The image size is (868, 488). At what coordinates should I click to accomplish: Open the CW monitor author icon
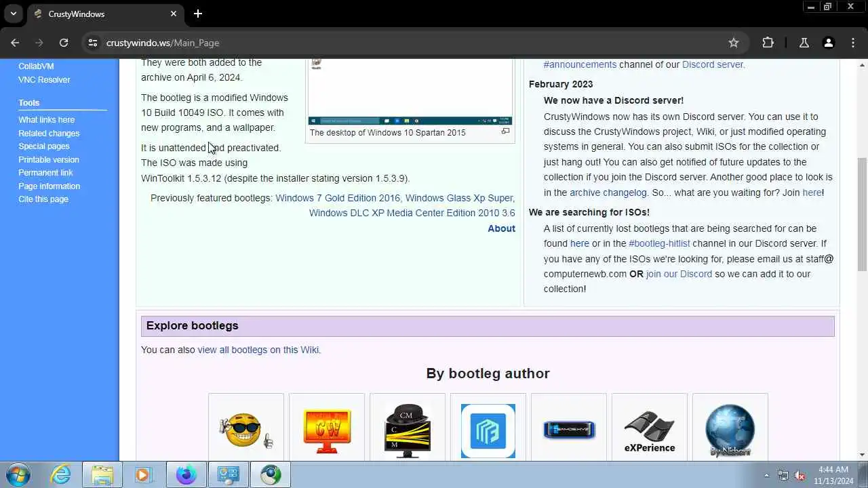click(327, 432)
